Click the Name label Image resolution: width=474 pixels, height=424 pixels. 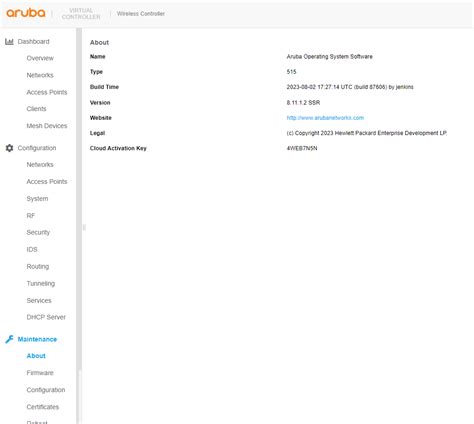(98, 57)
